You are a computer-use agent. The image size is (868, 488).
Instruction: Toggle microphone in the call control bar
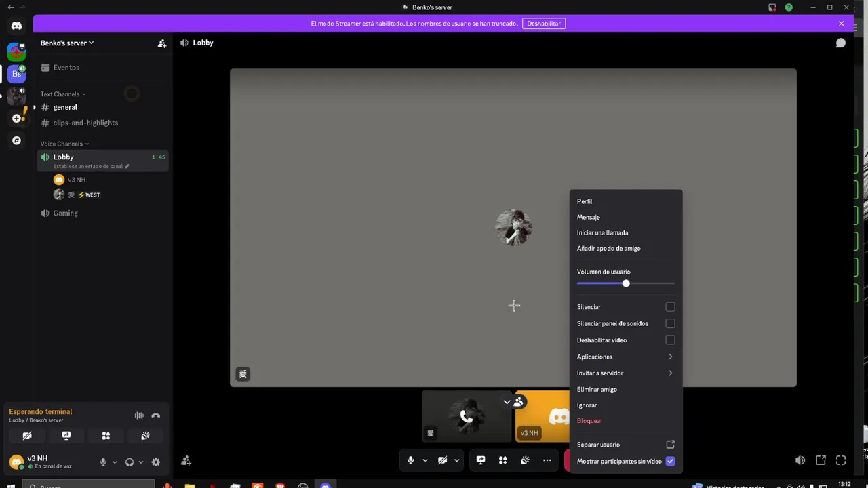coord(410,460)
